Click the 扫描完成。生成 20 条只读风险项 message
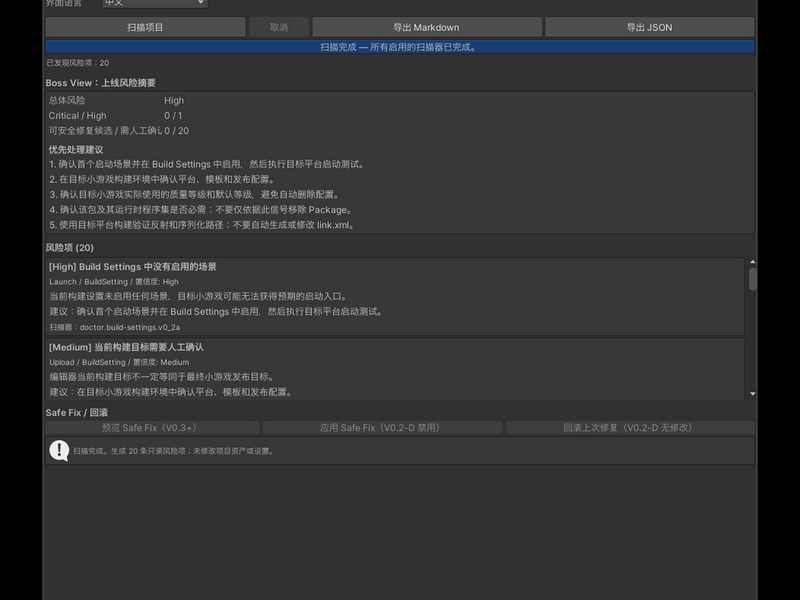800x600 pixels. pos(174,451)
